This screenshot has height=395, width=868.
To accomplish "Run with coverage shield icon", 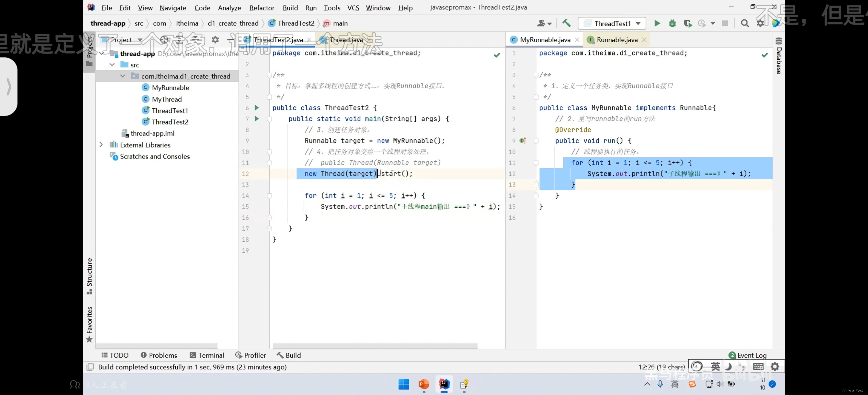I will [687, 23].
